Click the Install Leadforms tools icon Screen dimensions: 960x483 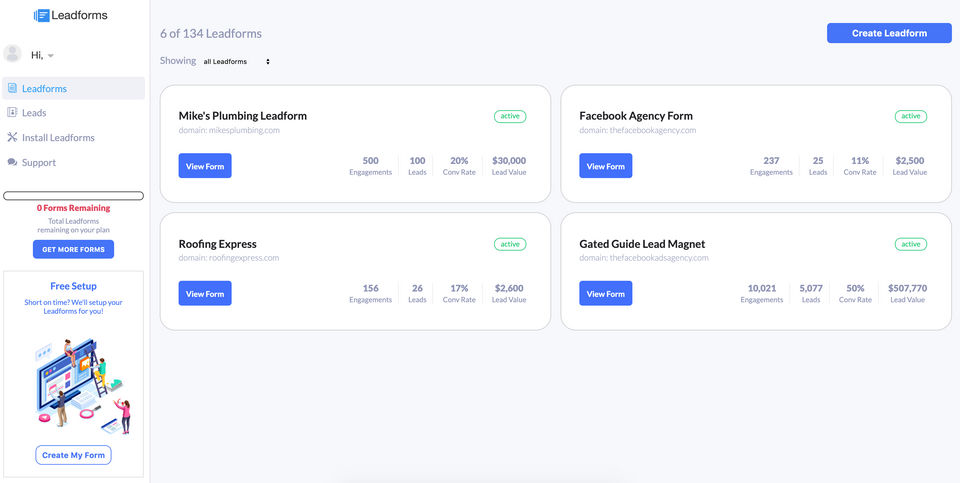[x=12, y=138]
